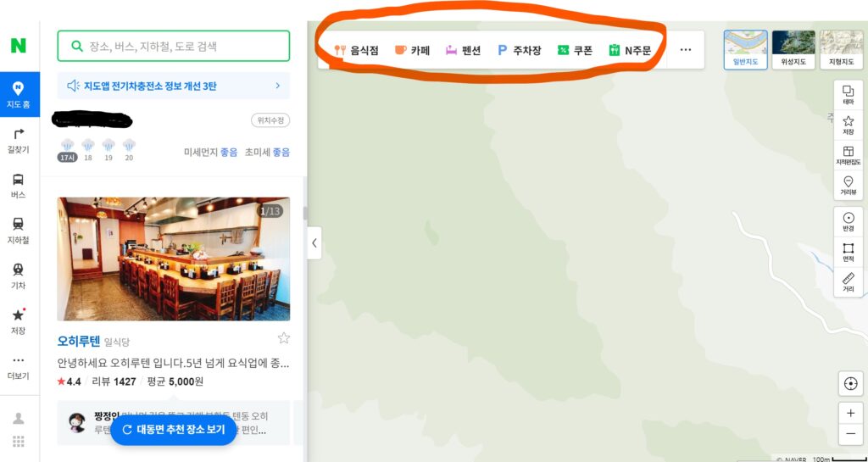Open the 길찾기 directions sidebar icon

point(19,141)
